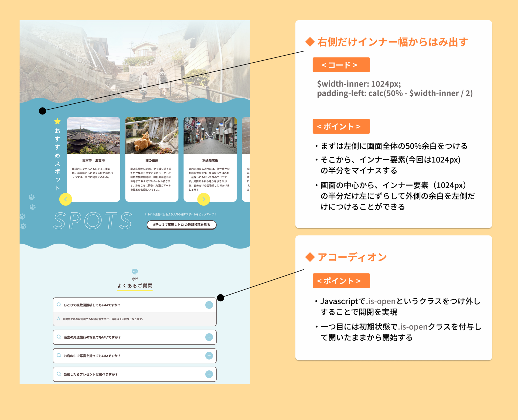
Task: Click the yellow star above おすすめスポット
Action: coord(57,121)
